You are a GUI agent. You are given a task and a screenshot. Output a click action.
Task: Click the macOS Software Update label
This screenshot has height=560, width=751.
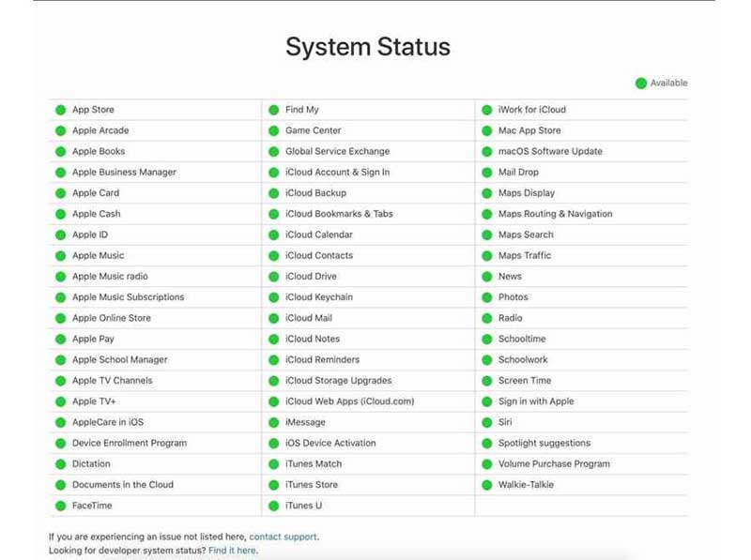[550, 151]
